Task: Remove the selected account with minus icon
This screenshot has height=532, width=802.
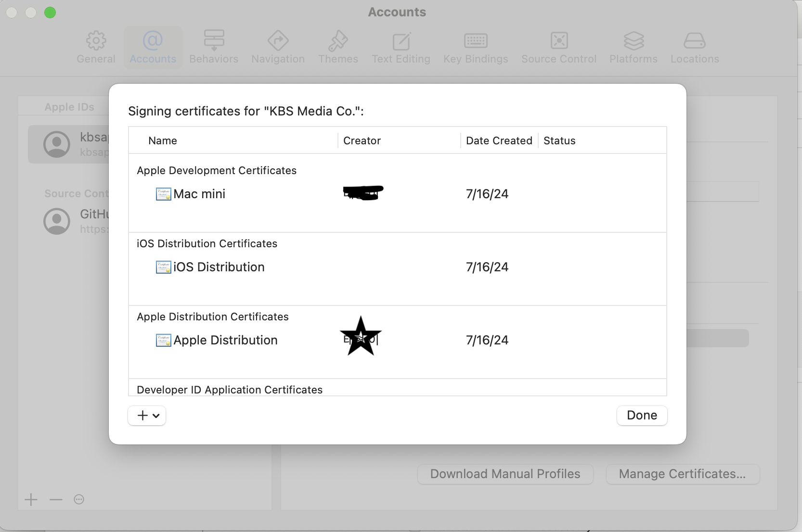Action: pos(56,500)
